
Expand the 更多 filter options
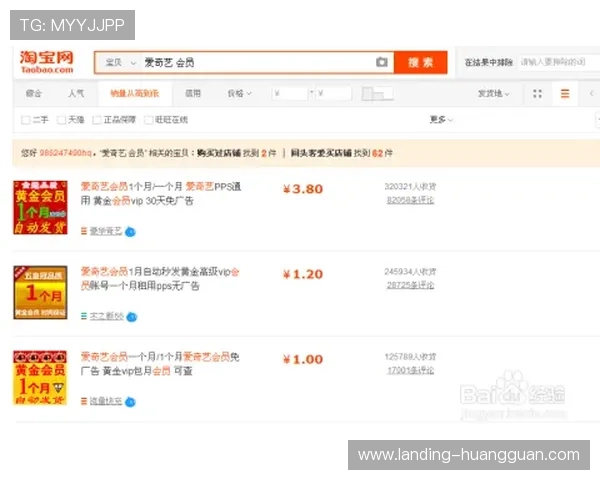click(441, 120)
